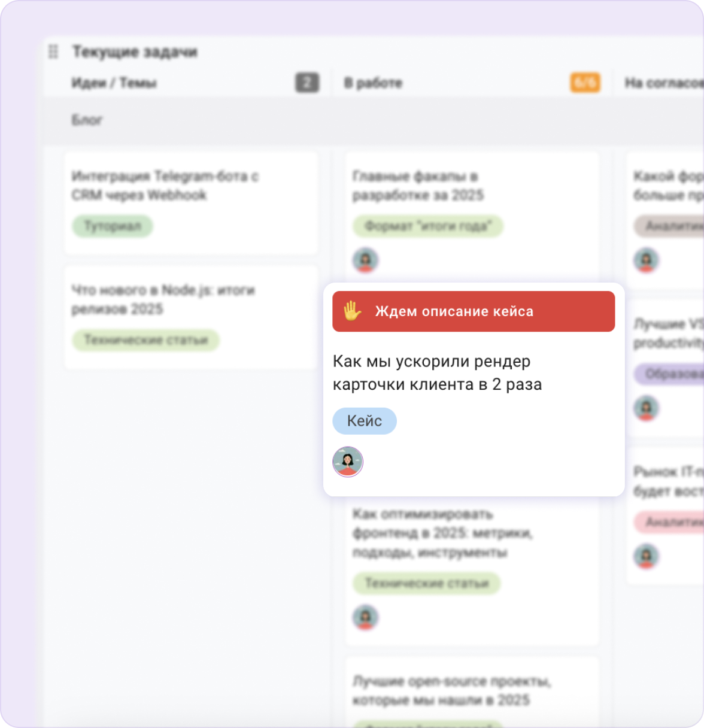This screenshot has width=704, height=728.
Task: Open the В работе column header
Action: point(373,83)
